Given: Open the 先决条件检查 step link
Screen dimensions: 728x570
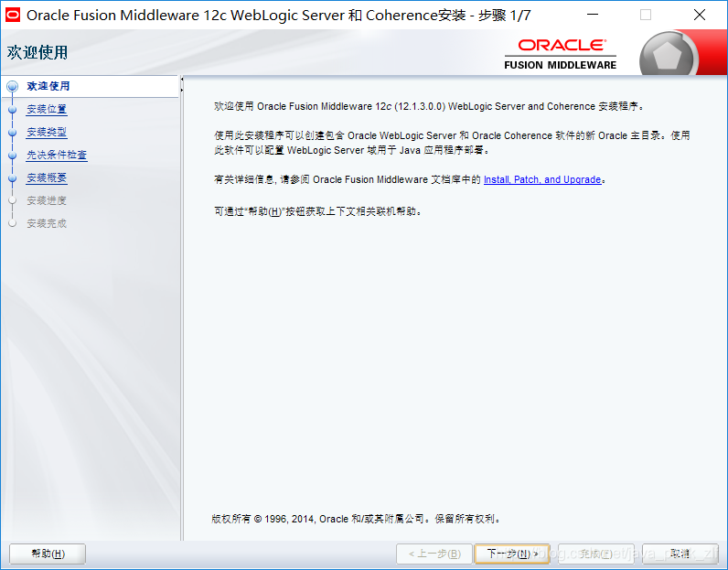Looking at the screenshot, I should (57, 155).
